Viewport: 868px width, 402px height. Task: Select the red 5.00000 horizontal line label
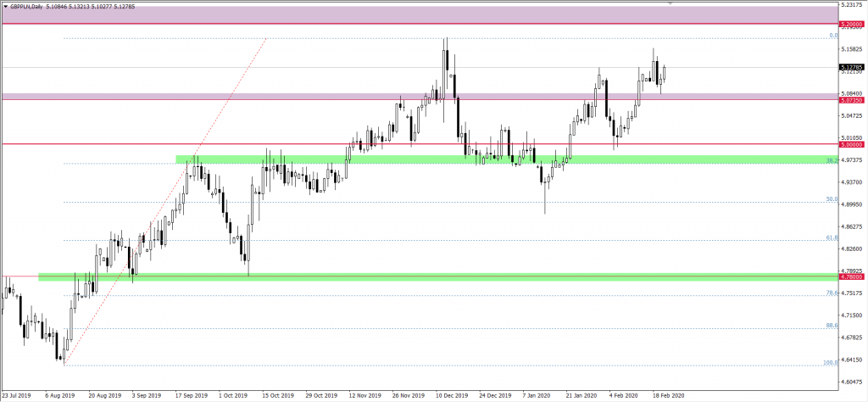pyautogui.click(x=851, y=144)
